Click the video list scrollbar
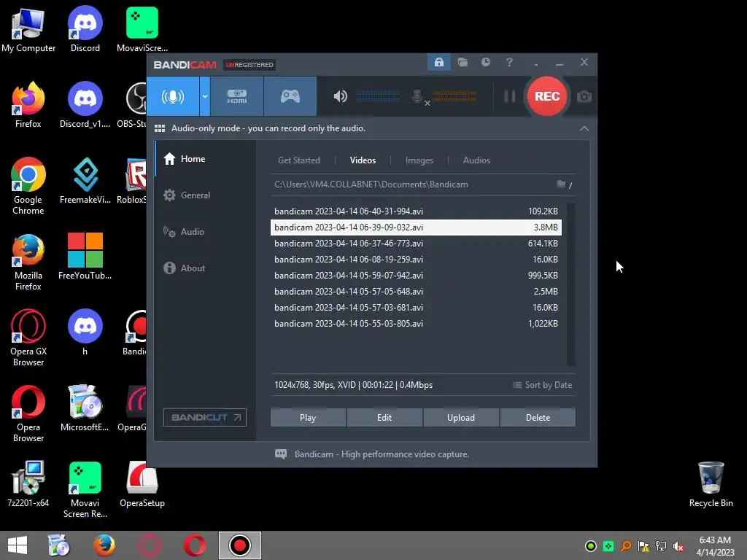 pyautogui.click(x=570, y=285)
